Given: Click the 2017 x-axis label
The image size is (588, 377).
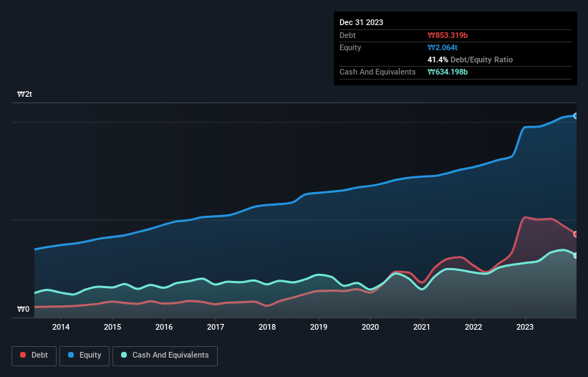Looking at the screenshot, I should pyautogui.click(x=216, y=327).
